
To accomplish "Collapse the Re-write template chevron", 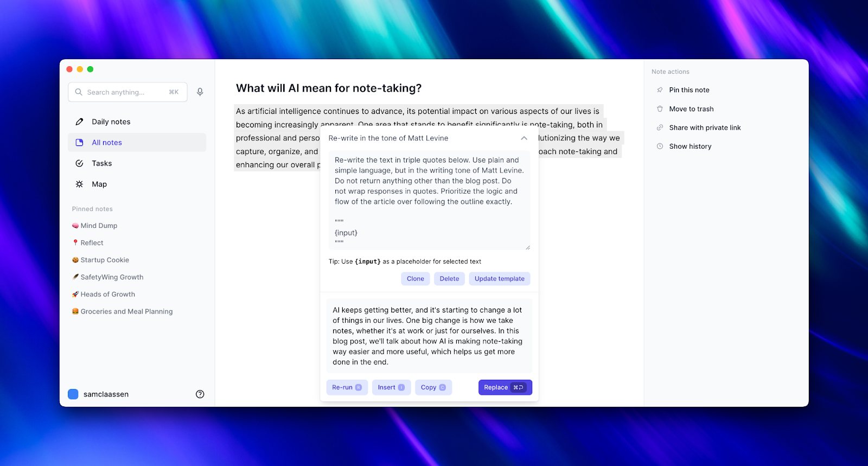I will click(524, 138).
